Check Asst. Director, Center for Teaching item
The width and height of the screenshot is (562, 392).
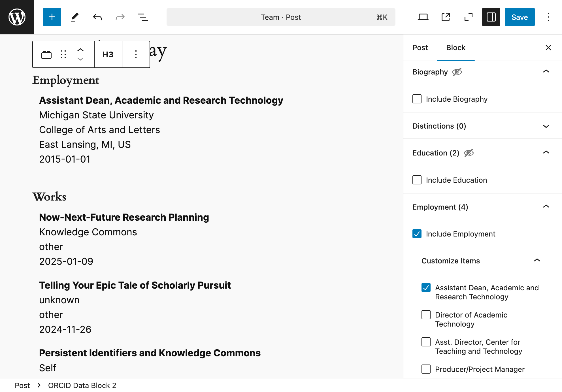(x=426, y=342)
